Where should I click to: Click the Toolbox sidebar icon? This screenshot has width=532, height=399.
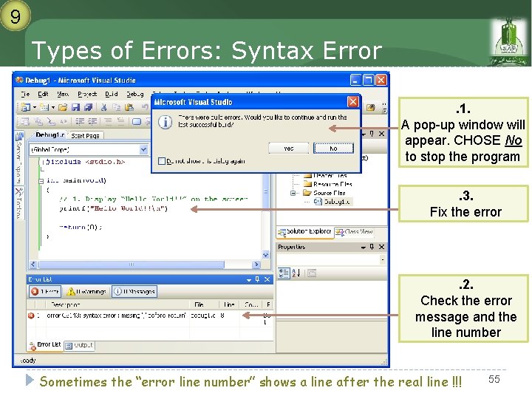(19, 192)
